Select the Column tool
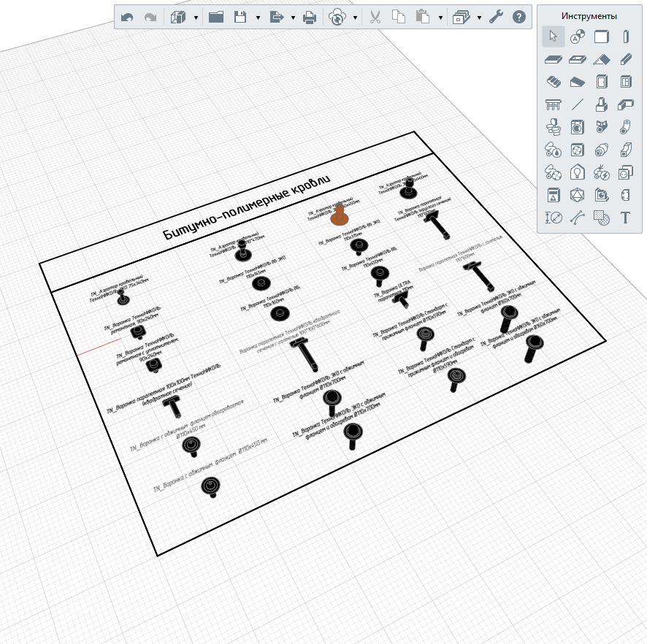 point(626,37)
